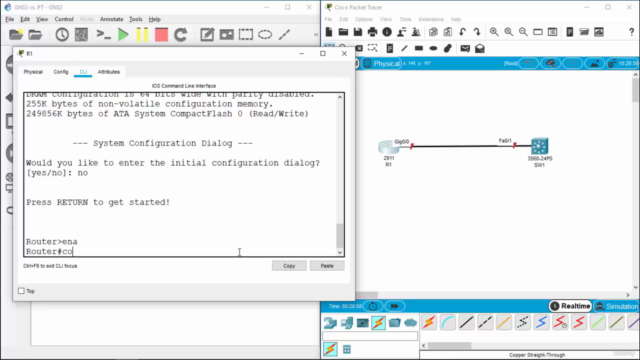Switch to Realtime mode

(x=570, y=306)
